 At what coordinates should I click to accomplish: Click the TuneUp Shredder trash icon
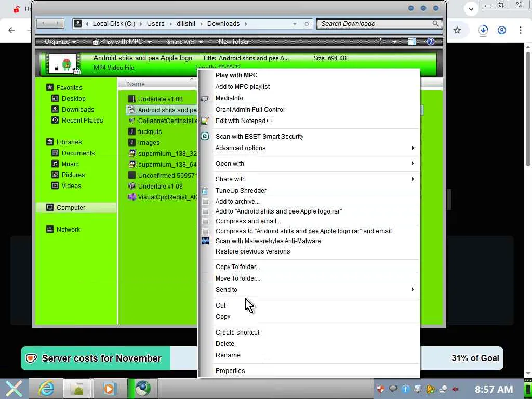(205, 190)
